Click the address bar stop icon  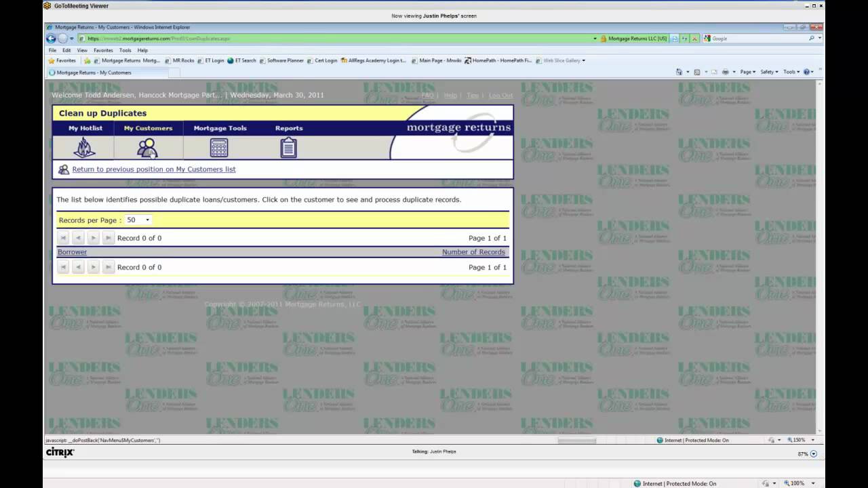click(x=694, y=39)
